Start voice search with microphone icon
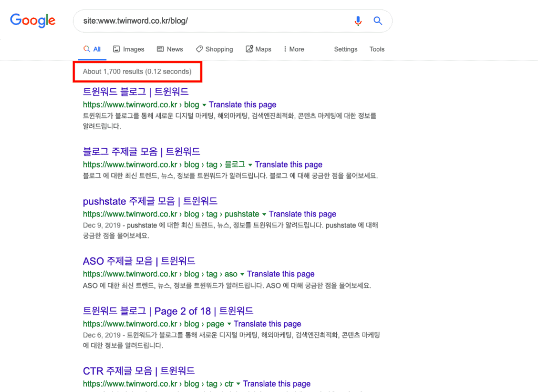The width and height of the screenshot is (538, 392). click(x=358, y=21)
